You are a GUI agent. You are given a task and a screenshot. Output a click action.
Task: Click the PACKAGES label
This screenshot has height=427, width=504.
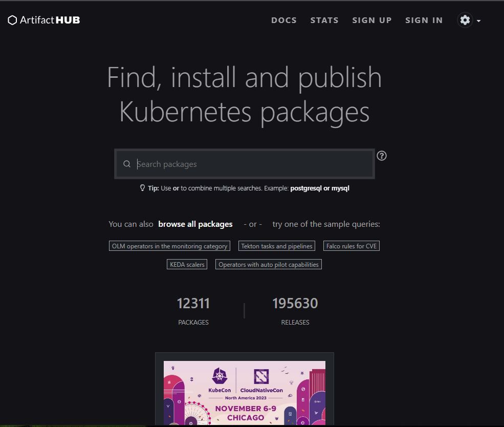coord(193,322)
